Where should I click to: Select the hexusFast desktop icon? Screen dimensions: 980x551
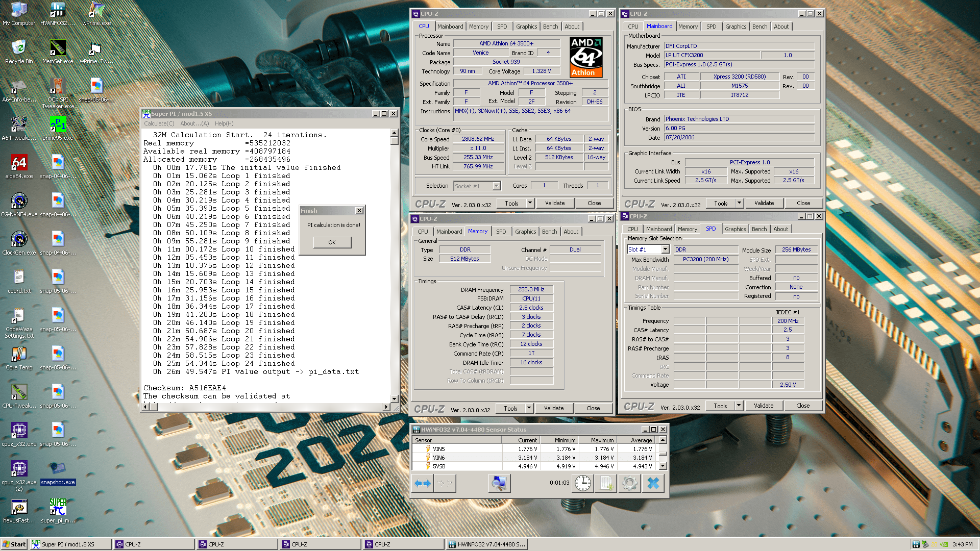tap(19, 511)
